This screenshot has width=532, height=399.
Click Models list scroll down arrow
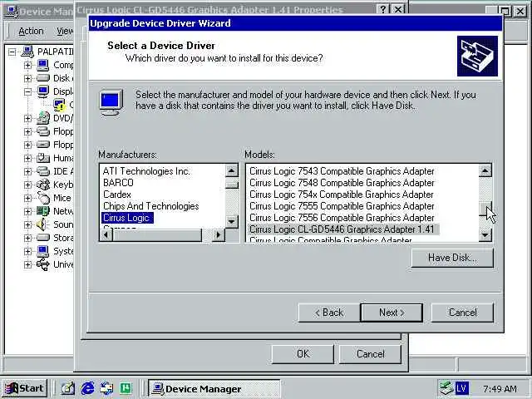[x=485, y=234]
